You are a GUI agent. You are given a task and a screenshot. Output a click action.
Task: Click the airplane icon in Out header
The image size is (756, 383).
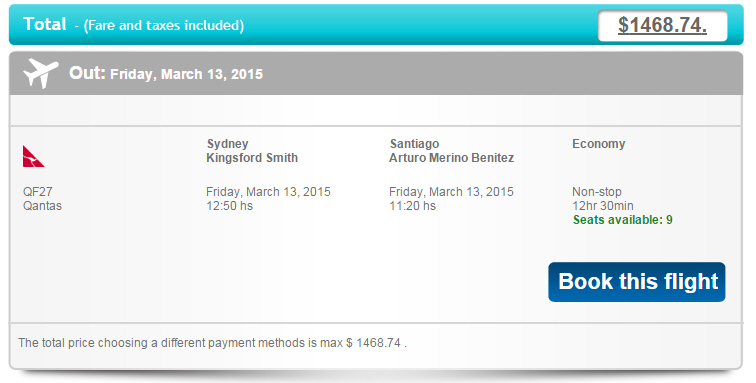tap(41, 73)
